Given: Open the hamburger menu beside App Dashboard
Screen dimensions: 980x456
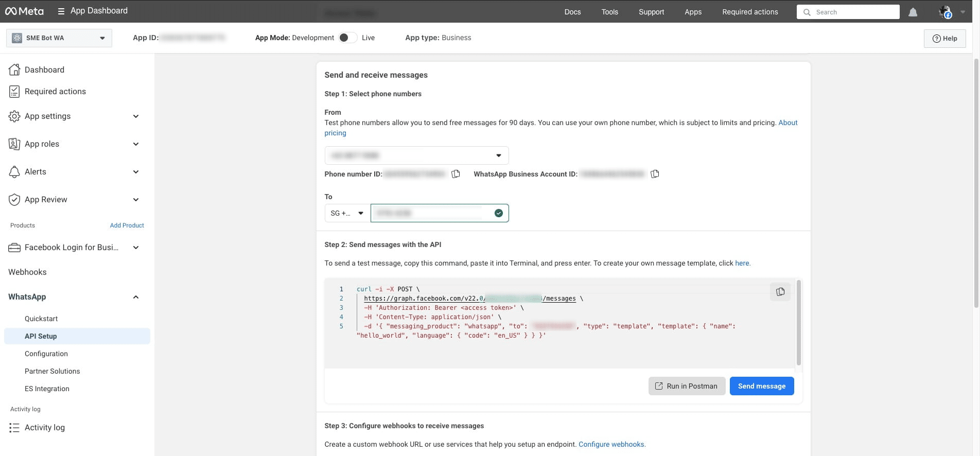Looking at the screenshot, I should pos(61,11).
